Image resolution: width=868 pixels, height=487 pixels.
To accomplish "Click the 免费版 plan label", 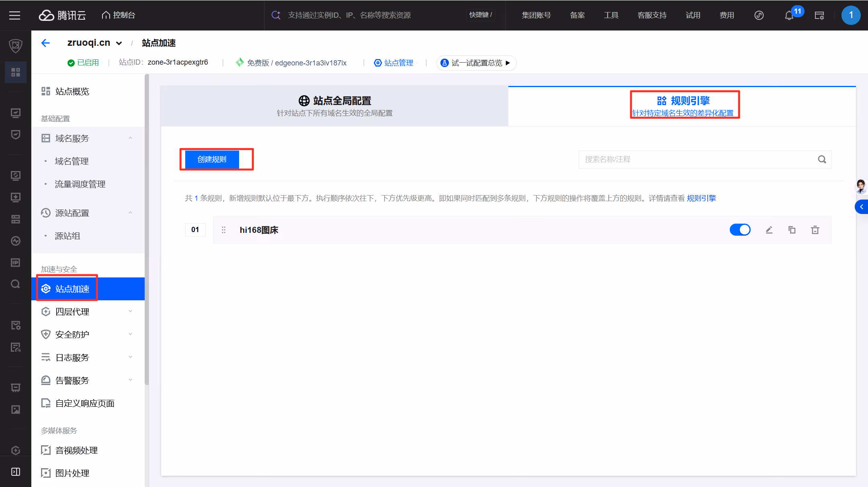I will pos(258,63).
